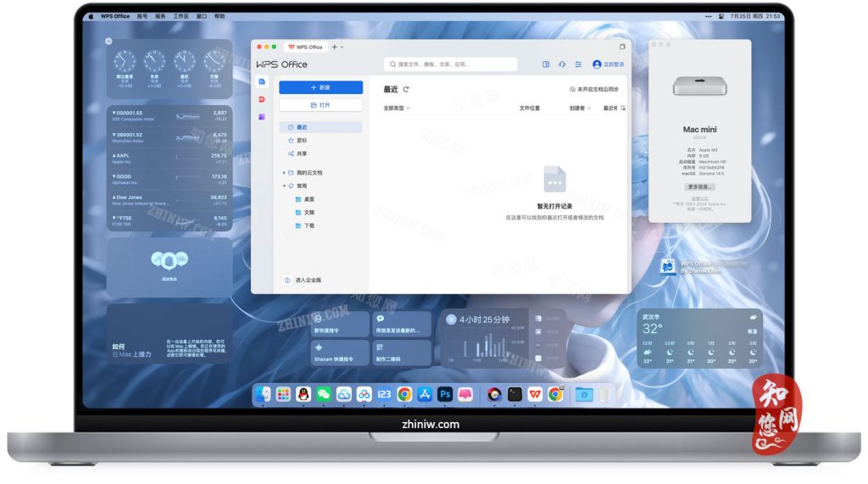Add a new tab with the plus button
The height and width of the screenshot is (484, 868).
coord(334,47)
